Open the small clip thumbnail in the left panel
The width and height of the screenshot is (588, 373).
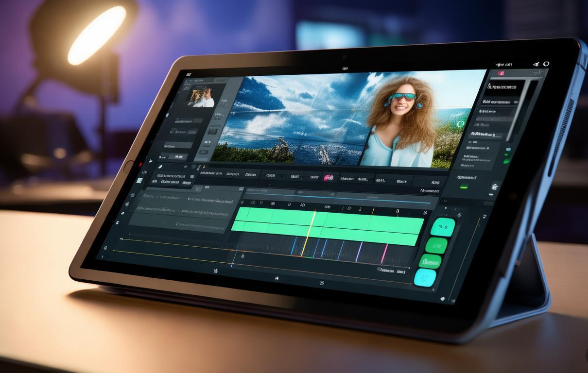202,97
